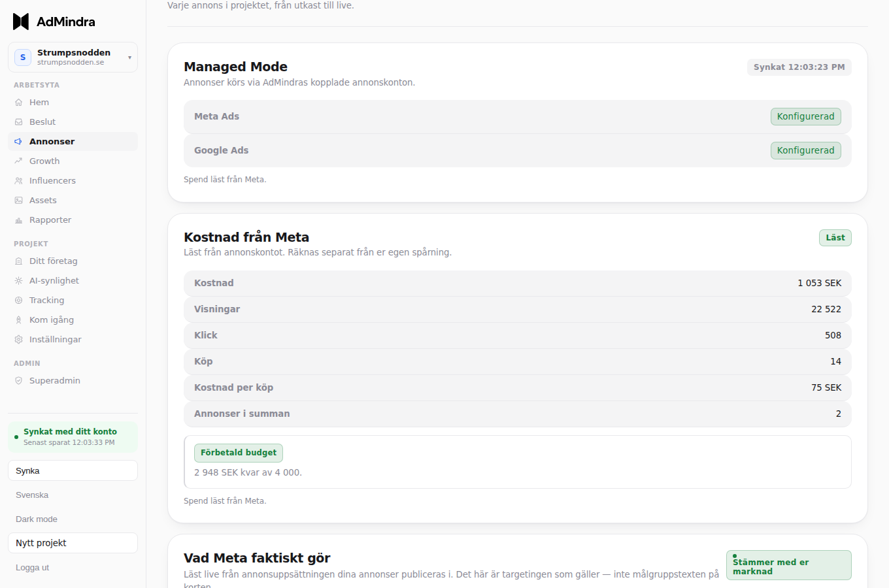Click the Growth trend arrow icon
Viewport: 889px width, 588px height.
pyautogui.click(x=18, y=161)
